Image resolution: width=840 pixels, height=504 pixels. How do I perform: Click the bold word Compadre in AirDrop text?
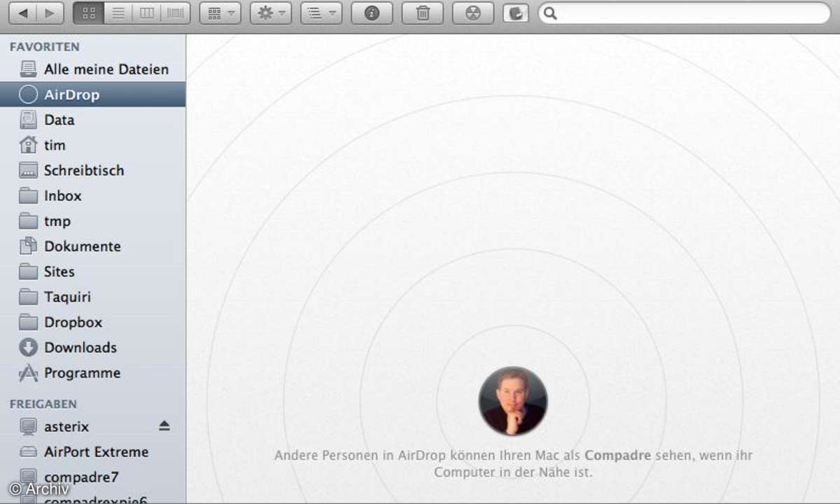[x=617, y=456]
